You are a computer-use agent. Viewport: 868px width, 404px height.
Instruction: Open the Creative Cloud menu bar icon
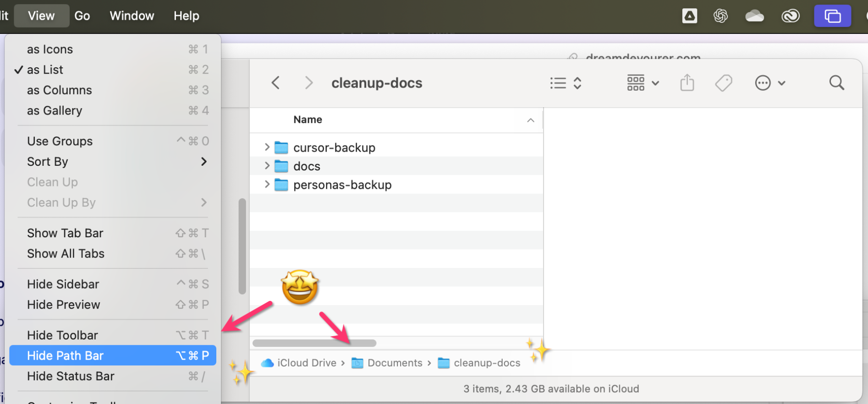point(791,16)
